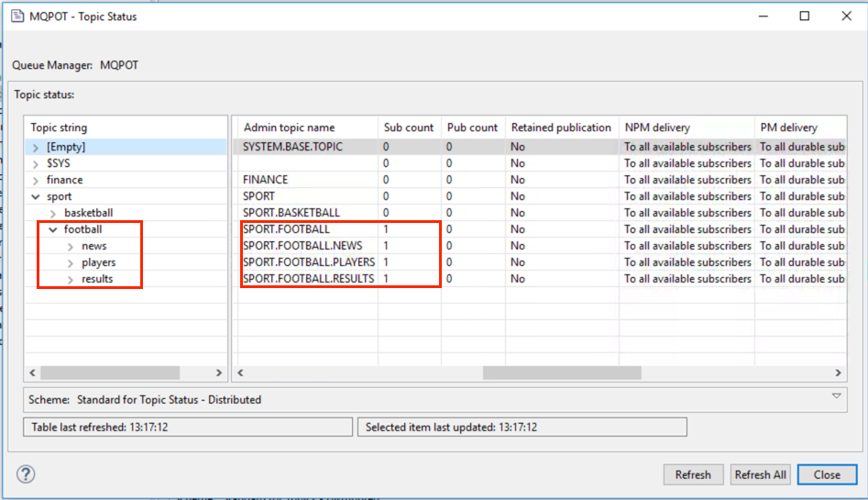Click the Refresh All button
The image size is (868, 500).
(x=760, y=474)
